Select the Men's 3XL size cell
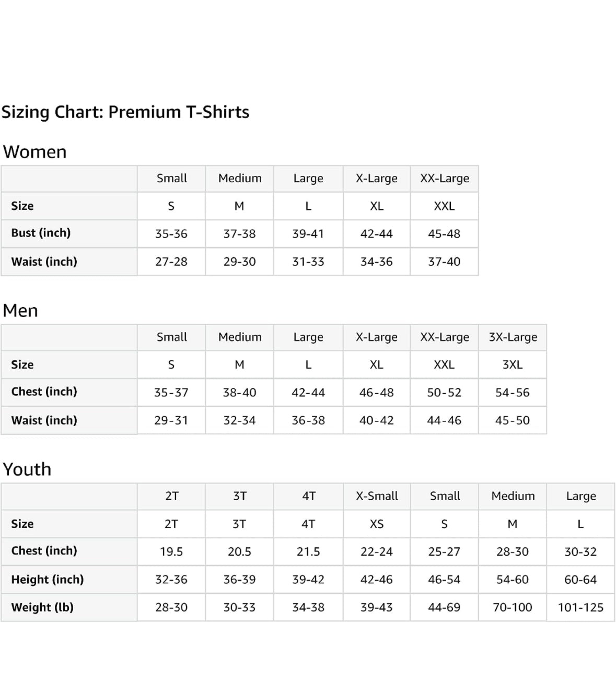This screenshot has width=616, height=695. (513, 365)
